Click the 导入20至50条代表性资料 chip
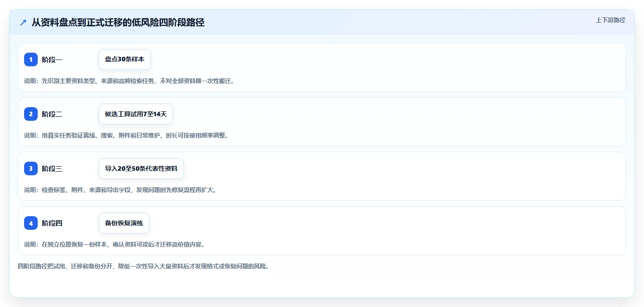 click(x=141, y=168)
